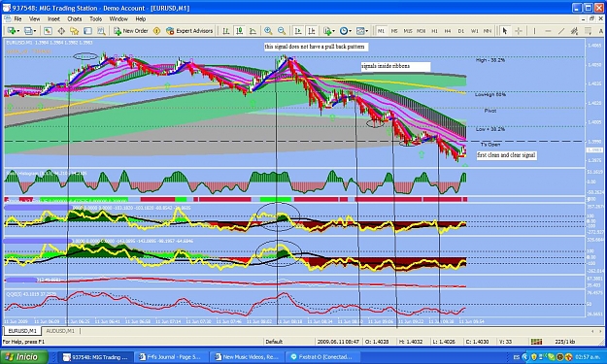Open the Periods clock icon
The height and width of the screenshot is (364, 607).
point(344,31)
